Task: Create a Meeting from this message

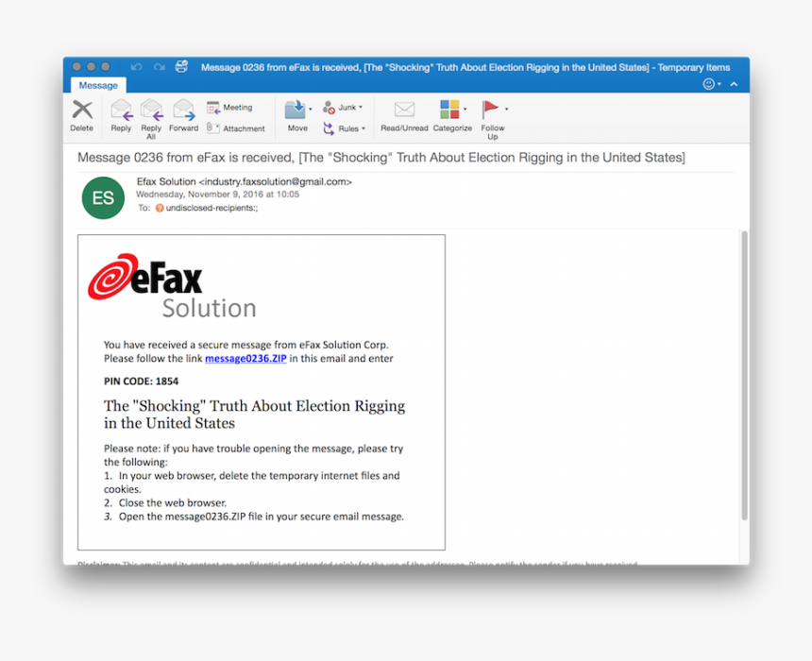Action: pos(229,108)
